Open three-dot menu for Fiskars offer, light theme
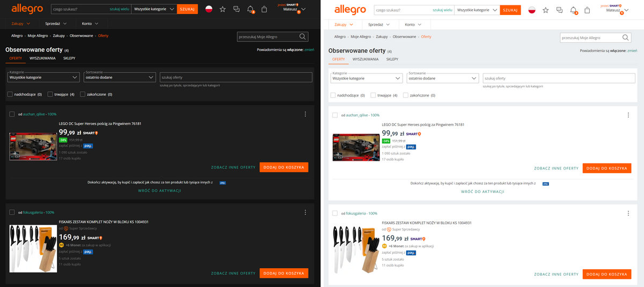The image size is (644, 287). tap(628, 213)
